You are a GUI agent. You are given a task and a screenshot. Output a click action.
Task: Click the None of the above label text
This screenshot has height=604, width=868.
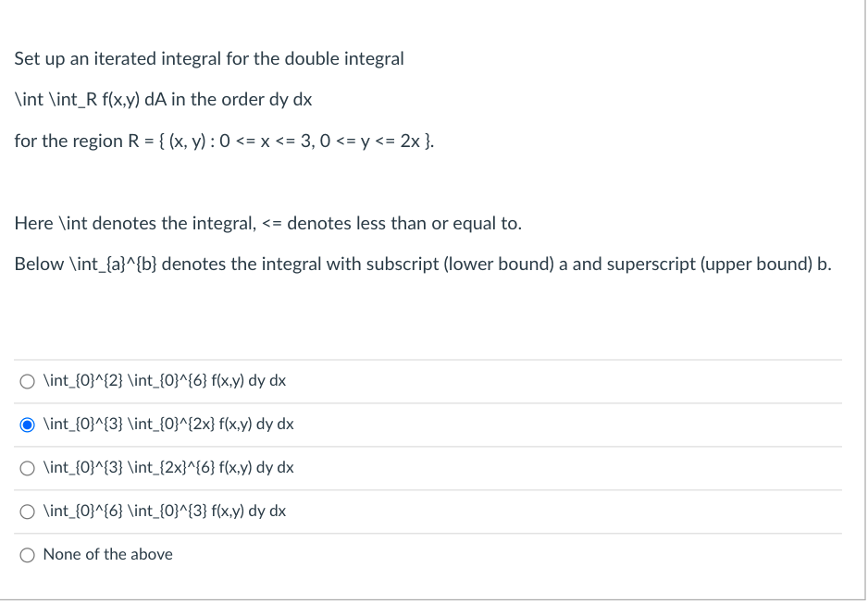[108, 554]
